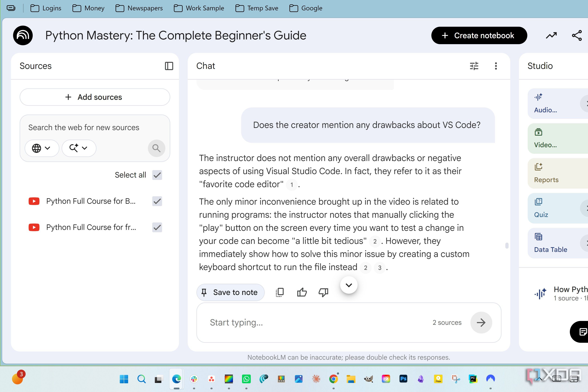588x392 pixels.
Task: Collapse the Sources panel icon
Action: (x=169, y=66)
